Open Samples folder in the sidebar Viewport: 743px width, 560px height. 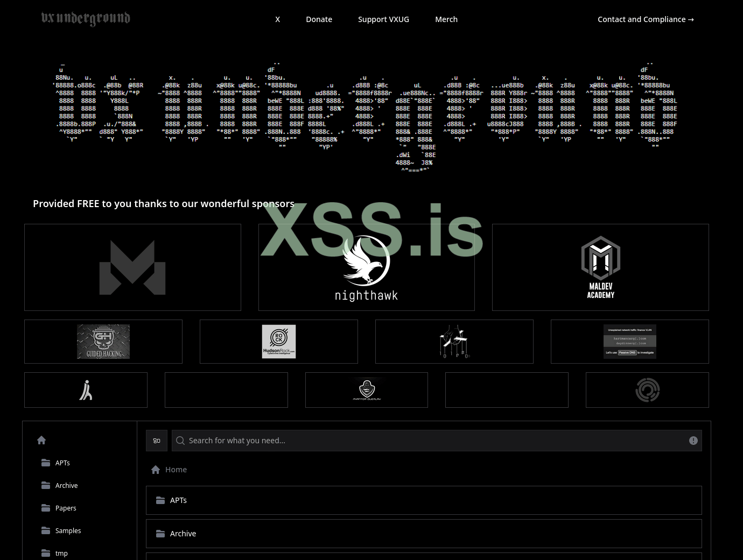point(61,530)
